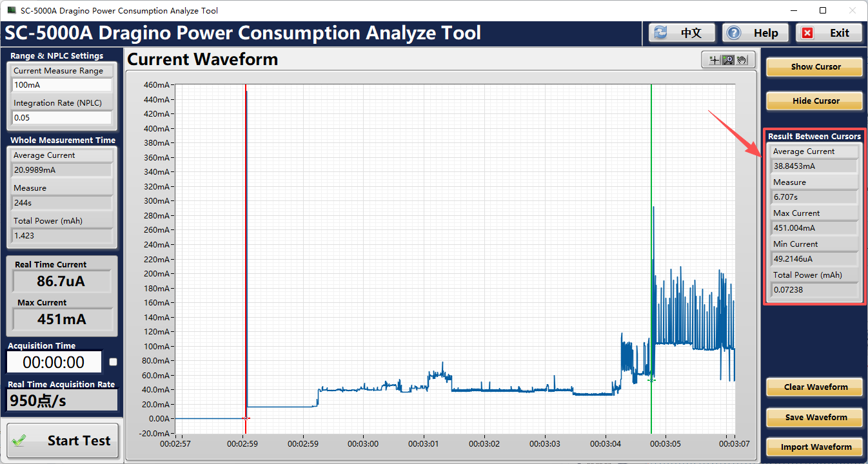Click the 00:02:57 label on the time axis

[175, 444]
